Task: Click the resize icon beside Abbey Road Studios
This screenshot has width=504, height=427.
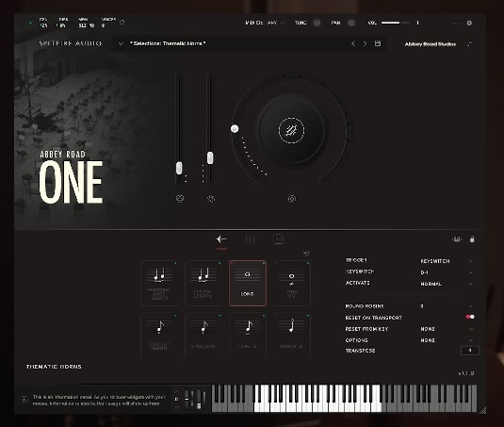Action: (469, 43)
